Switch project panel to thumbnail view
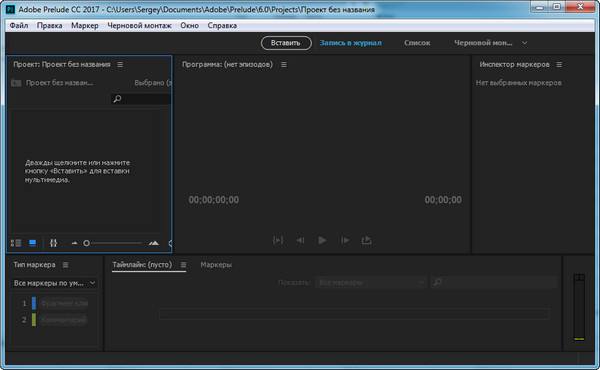The width and height of the screenshot is (600, 370). tap(33, 243)
